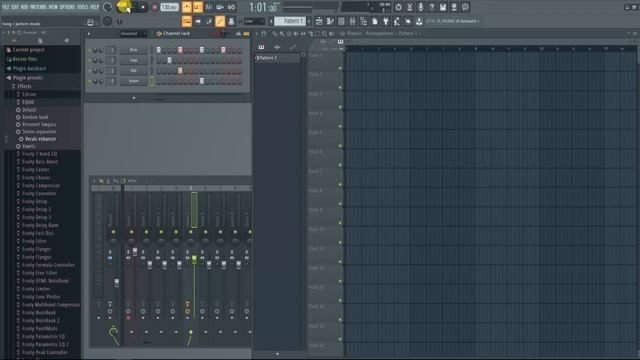Open the PATTERNS menu

point(38,7)
